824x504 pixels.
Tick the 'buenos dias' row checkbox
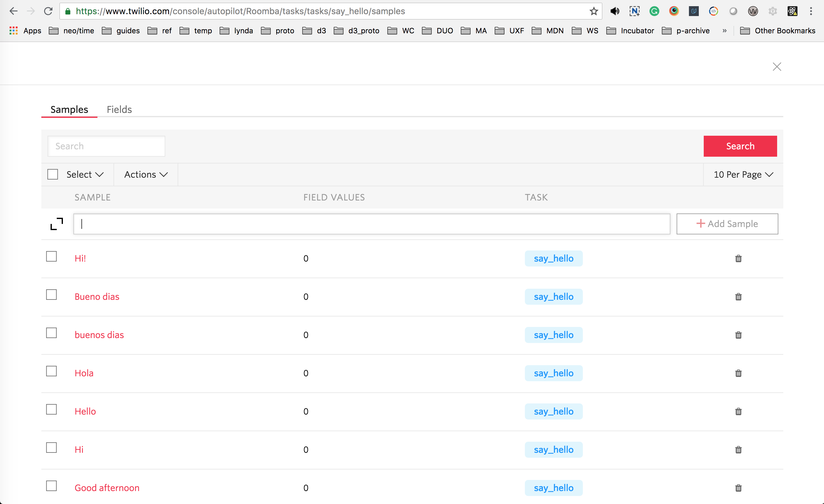[x=51, y=333]
